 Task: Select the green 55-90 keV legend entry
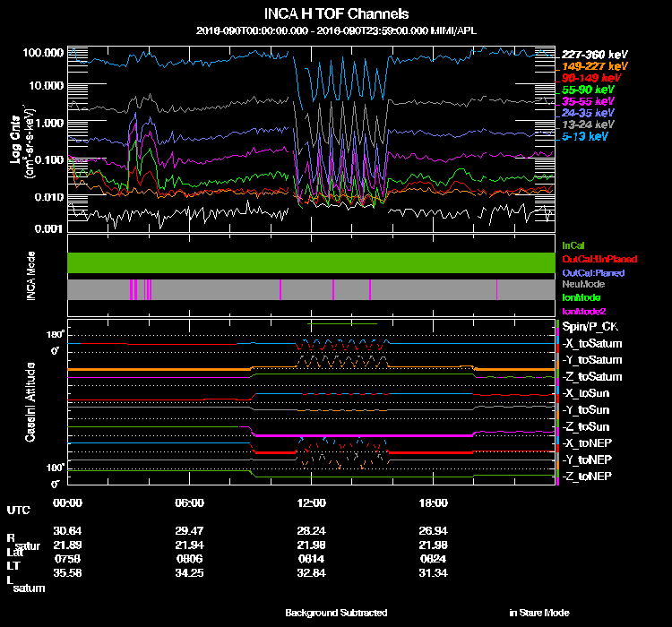coord(588,90)
